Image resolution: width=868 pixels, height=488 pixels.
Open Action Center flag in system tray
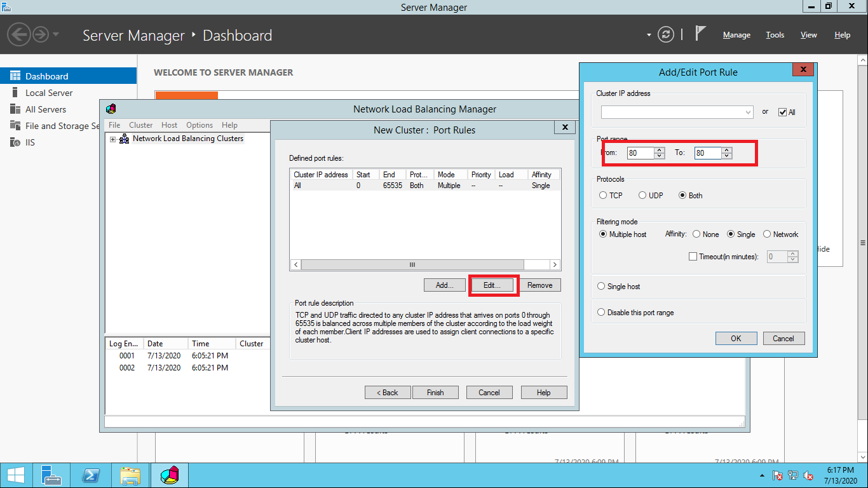[777, 475]
